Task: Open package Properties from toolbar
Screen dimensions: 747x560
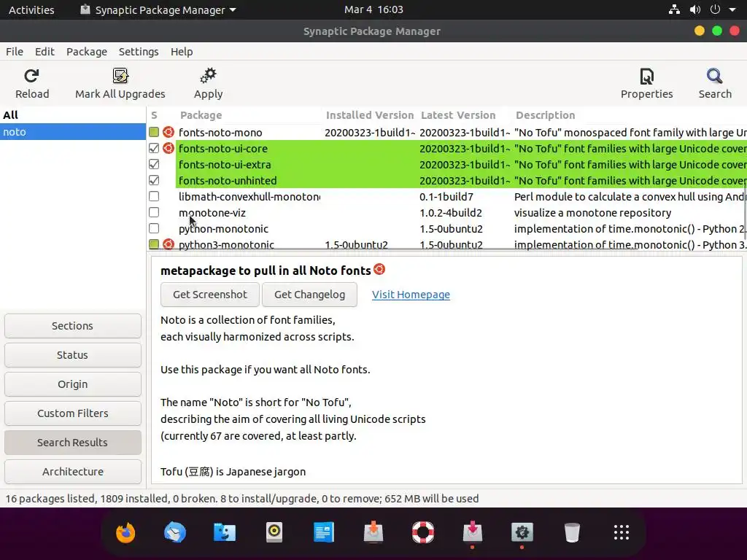Action: (646, 76)
